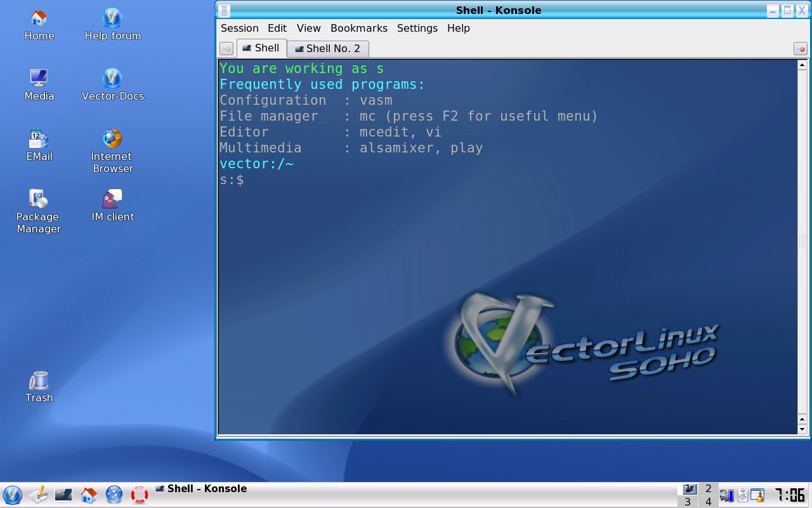Click the Shell - Konsole title bar
Viewport: 812px width, 508px height.
click(x=498, y=10)
